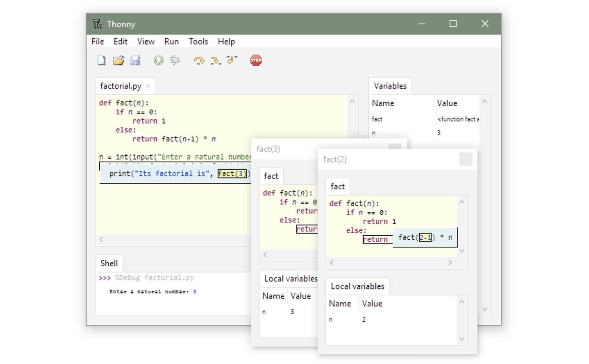Viewport: 589px width, 364px height.
Task: Click the Step out debugger icon
Action: point(232,60)
